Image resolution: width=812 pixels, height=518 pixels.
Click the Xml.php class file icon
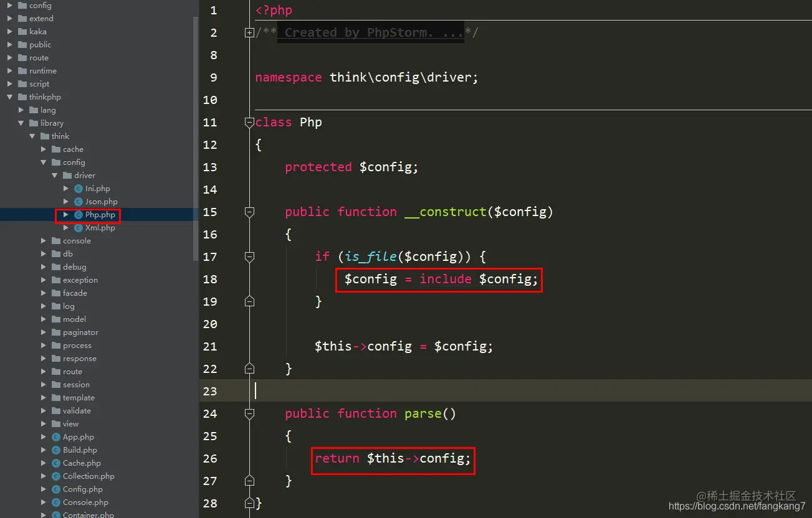pyautogui.click(x=78, y=228)
